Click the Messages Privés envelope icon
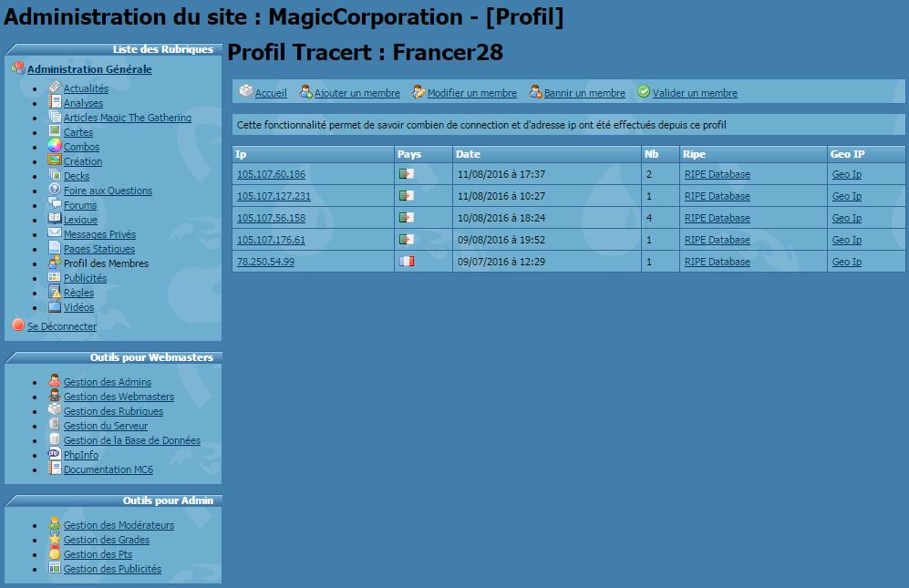Screen dimensions: 909x588 tap(55, 233)
